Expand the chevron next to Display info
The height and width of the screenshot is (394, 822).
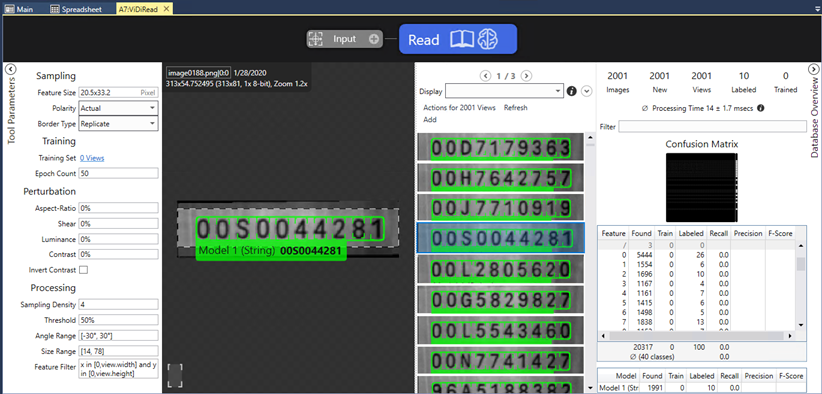click(587, 91)
